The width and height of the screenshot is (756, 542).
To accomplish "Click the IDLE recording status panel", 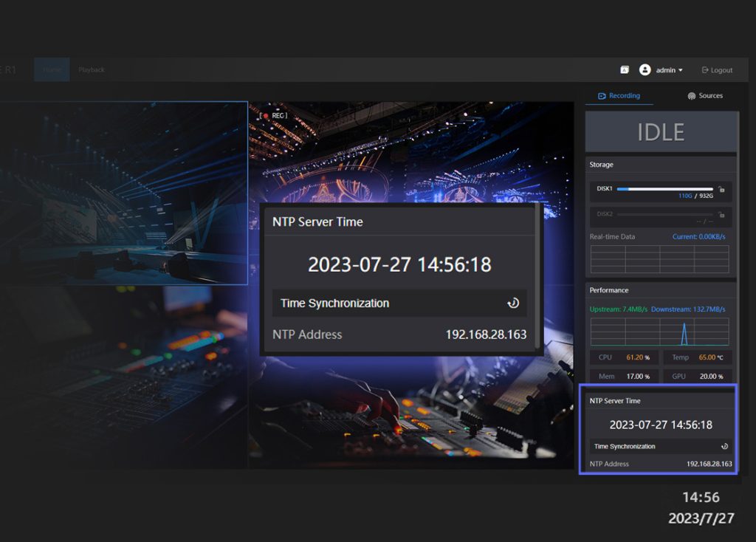I will [661, 132].
